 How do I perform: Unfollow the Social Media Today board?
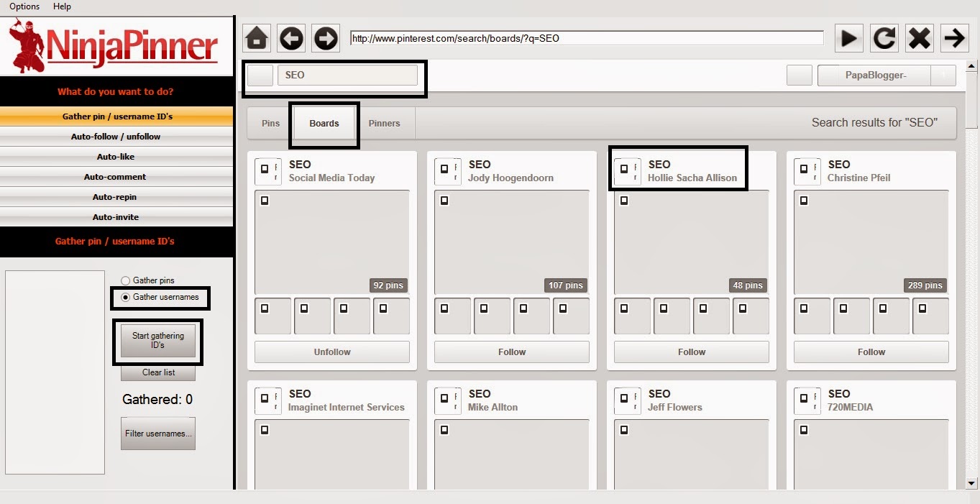332,352
